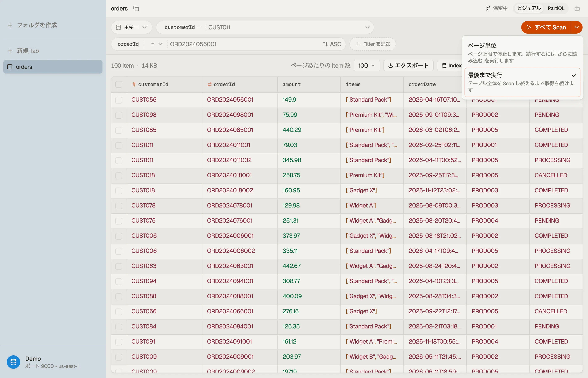
Task: Open the assistant icon at top right
Action: click(x=577, y=9)
